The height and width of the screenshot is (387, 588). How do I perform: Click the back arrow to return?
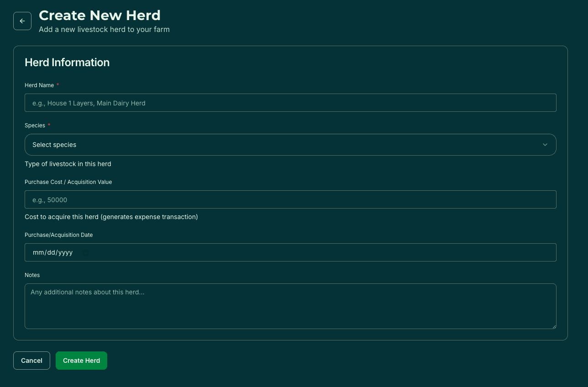pyautogui.click(x=22, y=21)
